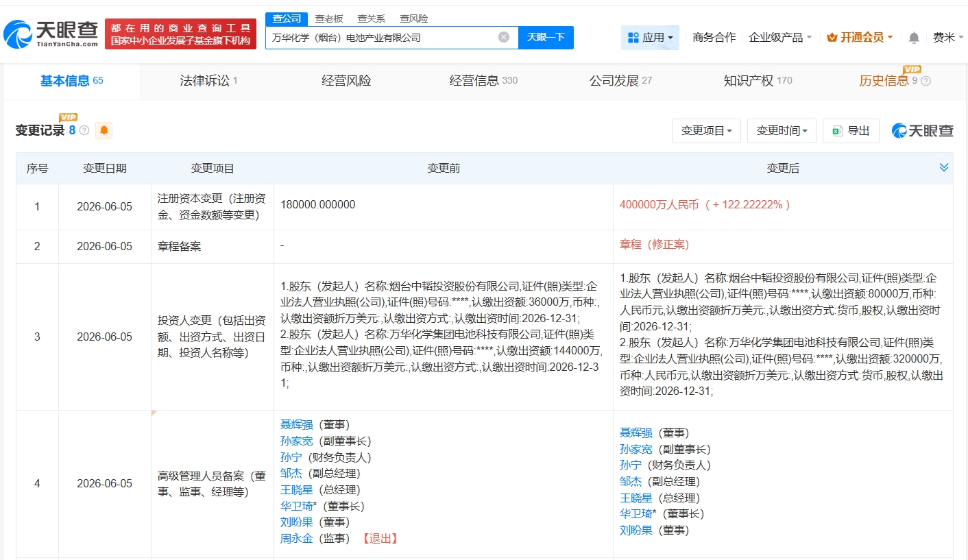Click the Tianyancha logo
Screen dimensions: 968x560
(51, 34)
